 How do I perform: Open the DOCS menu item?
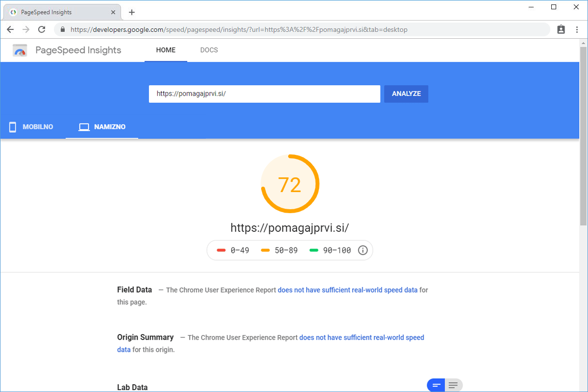[209, 50]
